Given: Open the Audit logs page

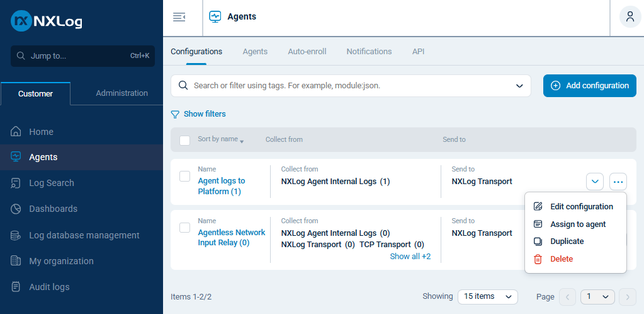Looking at the screenshot, I should pos(49,287).
